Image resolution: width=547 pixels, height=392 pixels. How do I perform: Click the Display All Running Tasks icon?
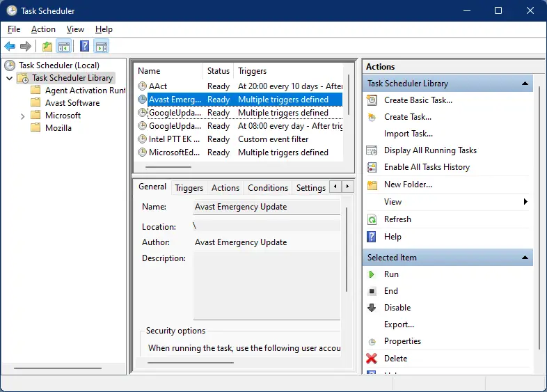pos(372,150)
